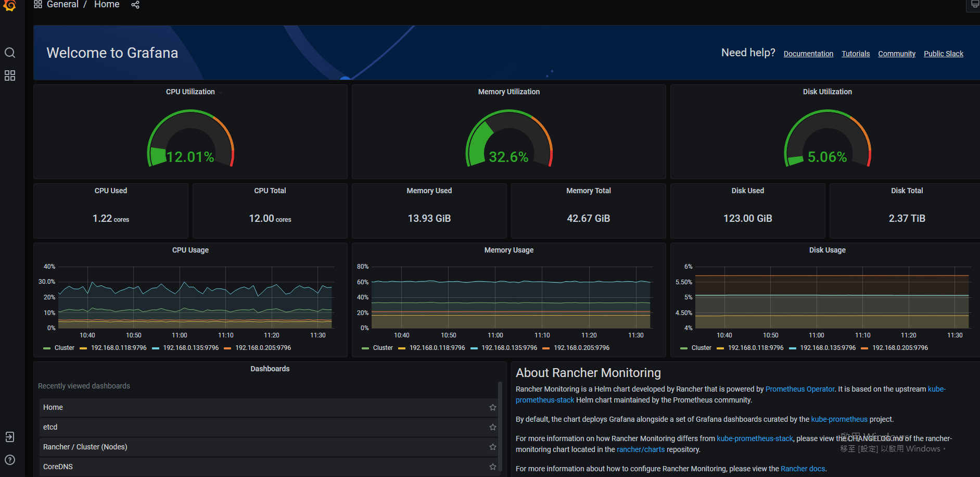Follow the kube-prometheus project link
The image size is (980, 477).
839,419
